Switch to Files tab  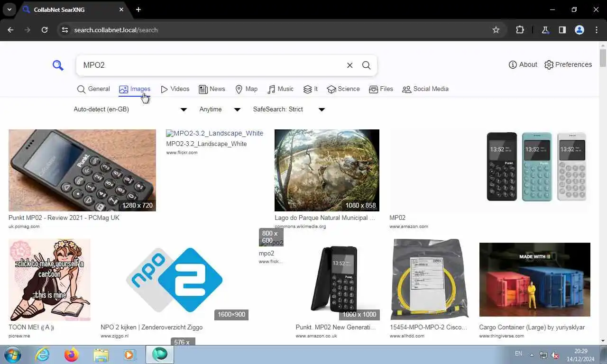(381, 89)
